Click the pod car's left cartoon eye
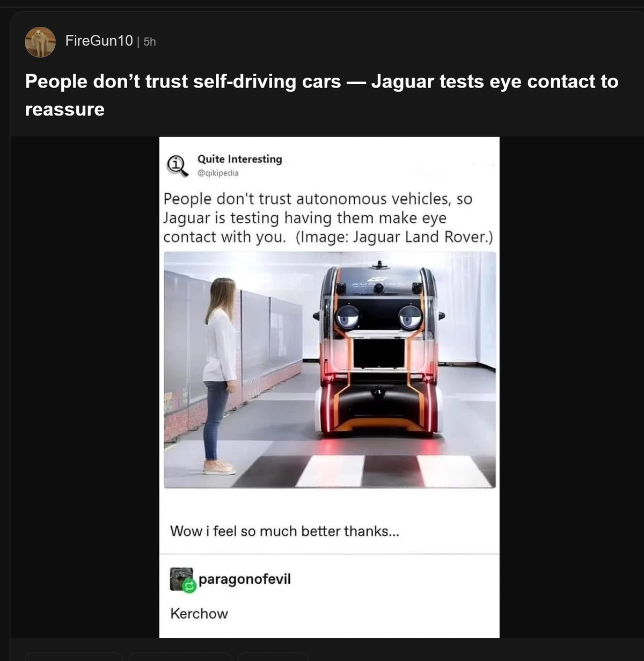Screen dimensions: 644x661 click(x=347, y=317)
